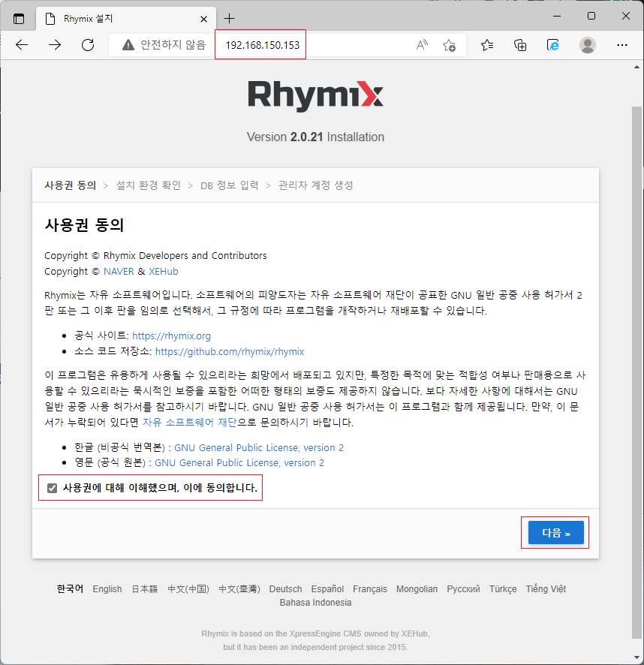This screenshot has width=644, height=665.
Task: Click the Rhymix logo
Action: [x=316, y=96]
